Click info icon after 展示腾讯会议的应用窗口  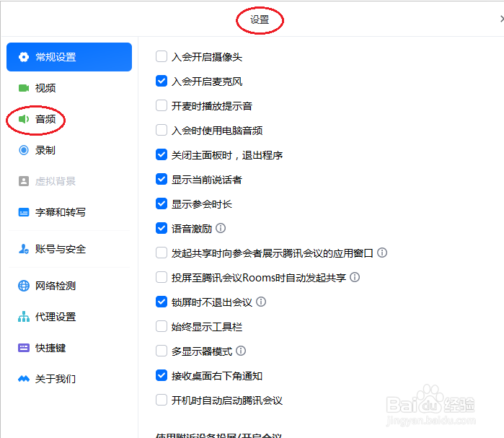[382, 253]
